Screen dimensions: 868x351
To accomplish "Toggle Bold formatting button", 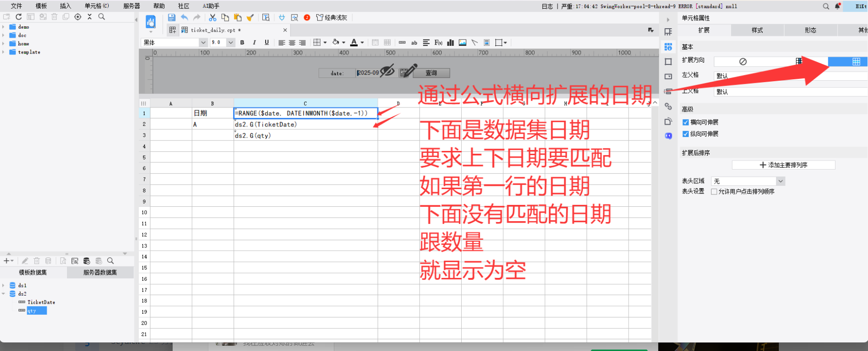I will coord(242,43).
